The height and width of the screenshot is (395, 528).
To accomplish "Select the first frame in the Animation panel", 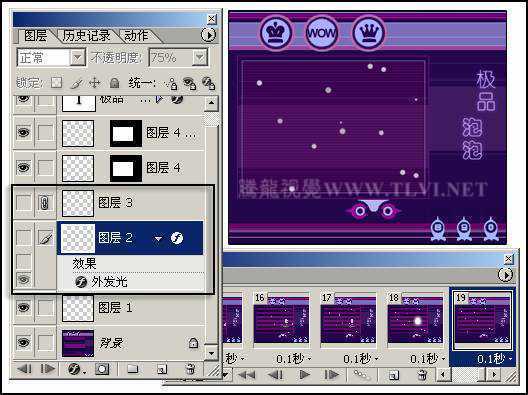I will pos(247,374).
